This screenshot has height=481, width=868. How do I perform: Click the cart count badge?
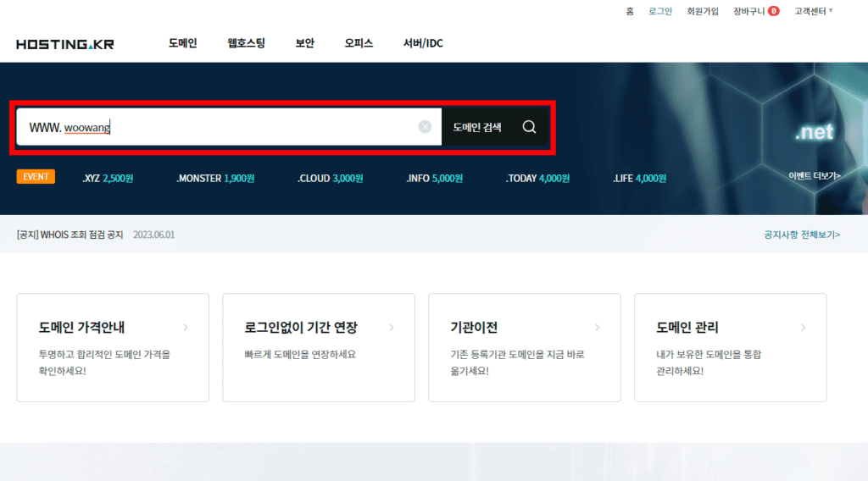point(773,11)
